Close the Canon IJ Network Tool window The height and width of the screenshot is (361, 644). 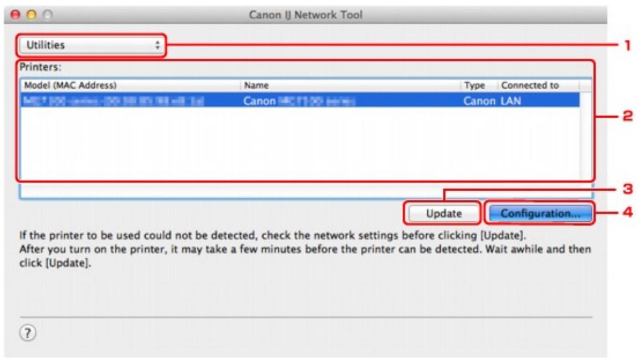pyautogui.click(x=16, y=15)
